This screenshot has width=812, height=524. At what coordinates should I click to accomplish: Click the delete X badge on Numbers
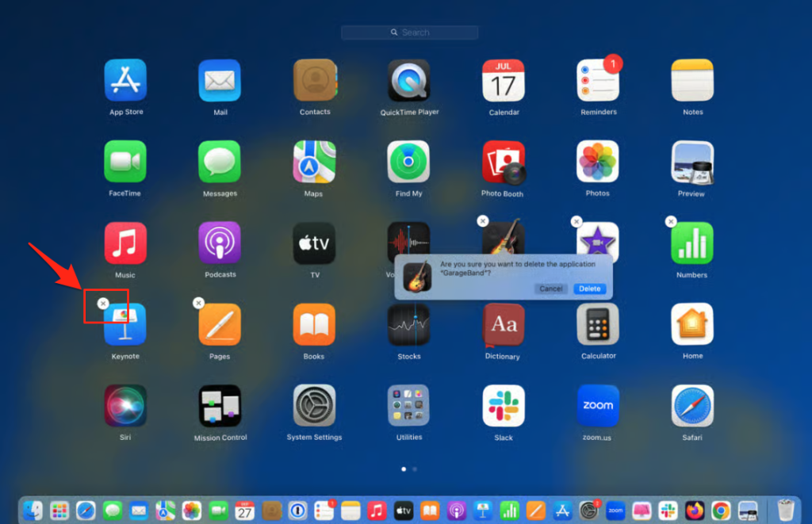(671, 222)
